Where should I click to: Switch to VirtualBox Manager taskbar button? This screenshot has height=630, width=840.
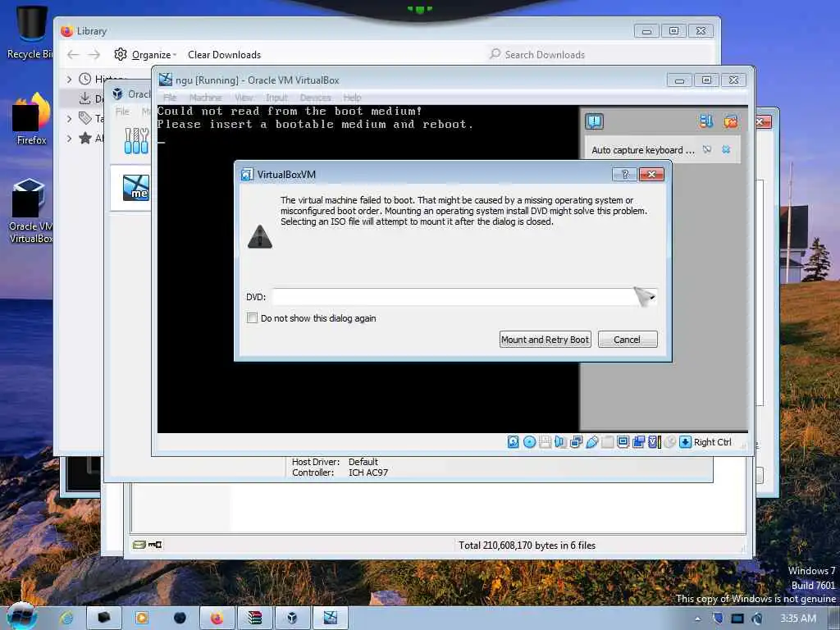pyautogui.click(x=292, y=618)
